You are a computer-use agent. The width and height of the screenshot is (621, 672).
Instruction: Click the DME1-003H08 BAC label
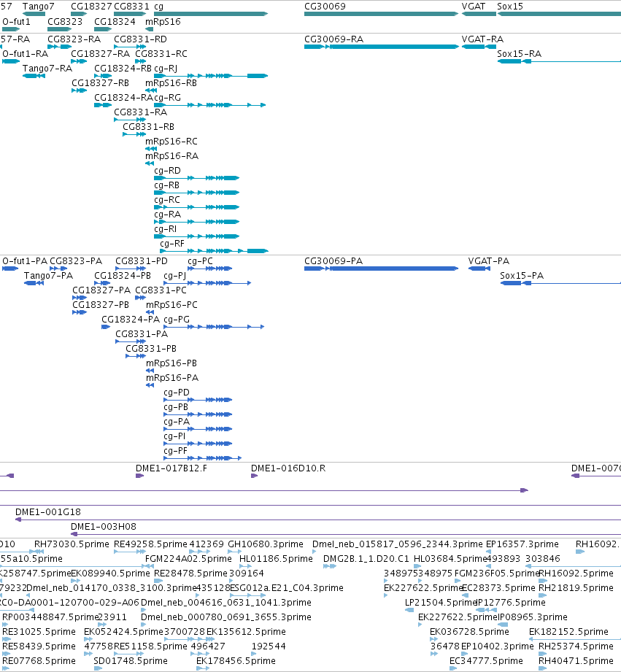(x=104, y=526)
